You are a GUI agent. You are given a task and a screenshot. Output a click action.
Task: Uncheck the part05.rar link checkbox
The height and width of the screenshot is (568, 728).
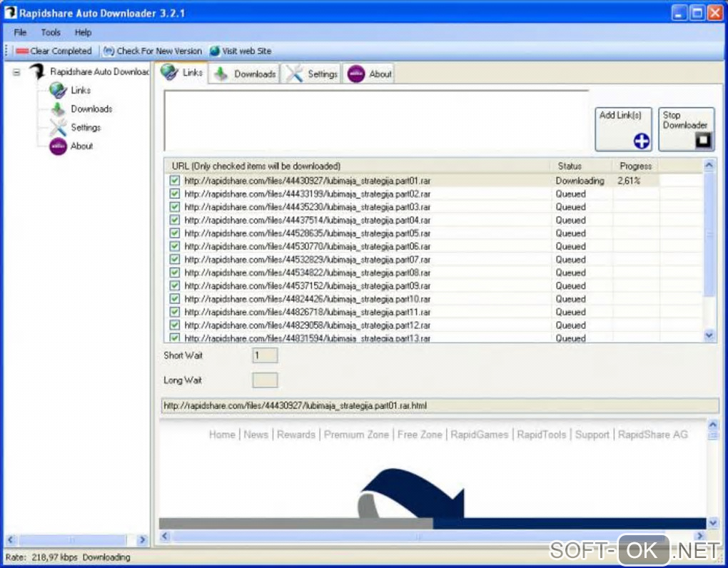coord(175,233)
